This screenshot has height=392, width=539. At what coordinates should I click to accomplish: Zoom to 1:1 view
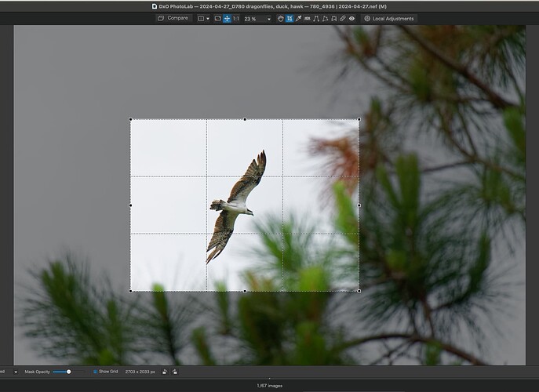236,18
